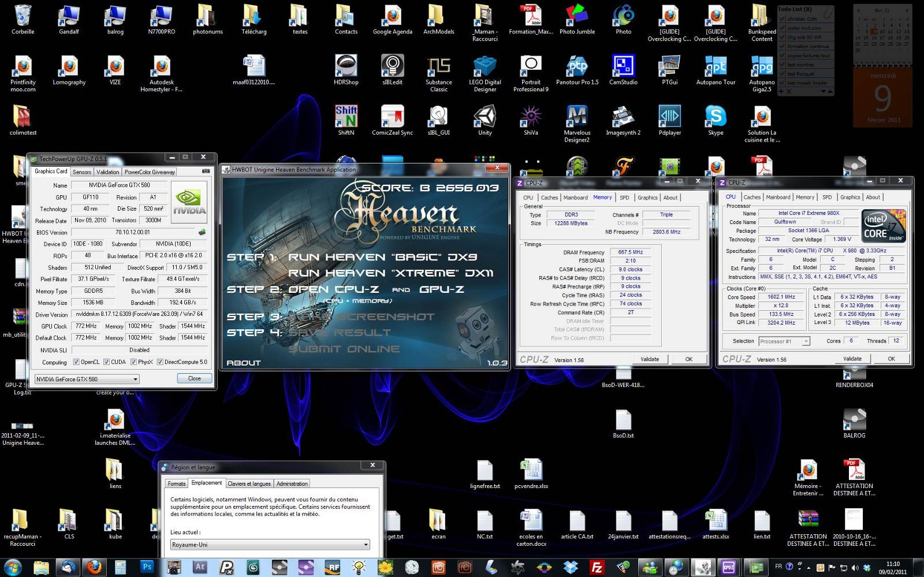Image resolution: width=924 pixels, height=577 pixels.
Task: Toggle DirectCompute 5.0 checkbox
Action: tap(160, 362)
